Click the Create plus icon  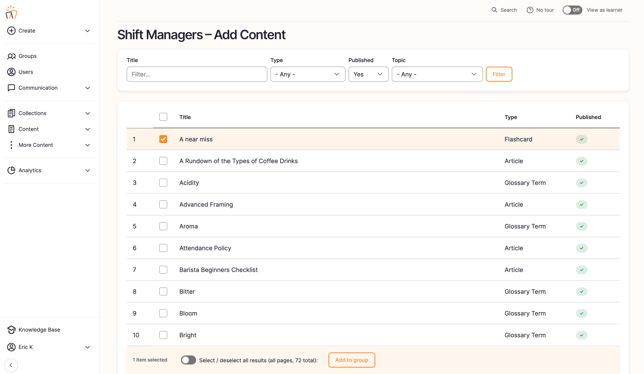[x=11, y=31]
